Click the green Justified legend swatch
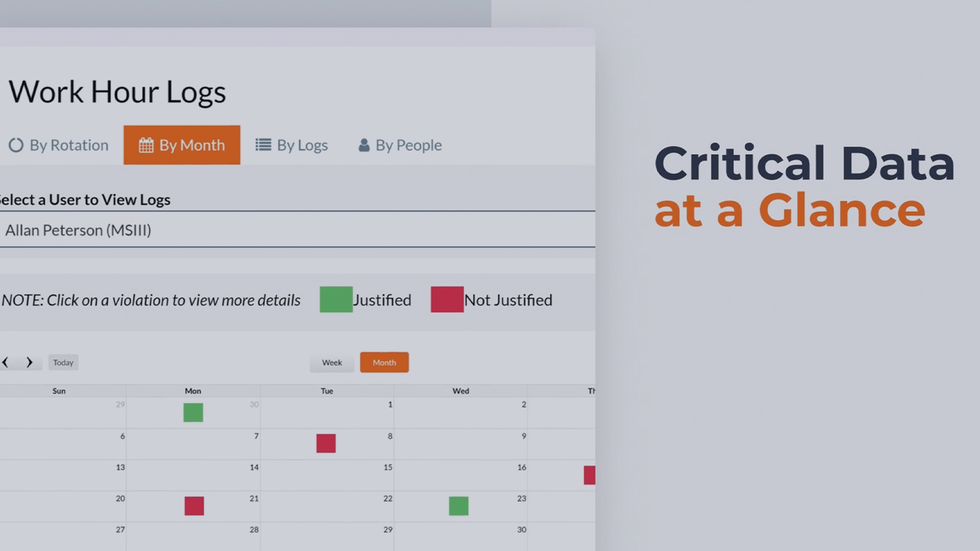The height and width of the screenshot is (551, 980). coord(336,300)
